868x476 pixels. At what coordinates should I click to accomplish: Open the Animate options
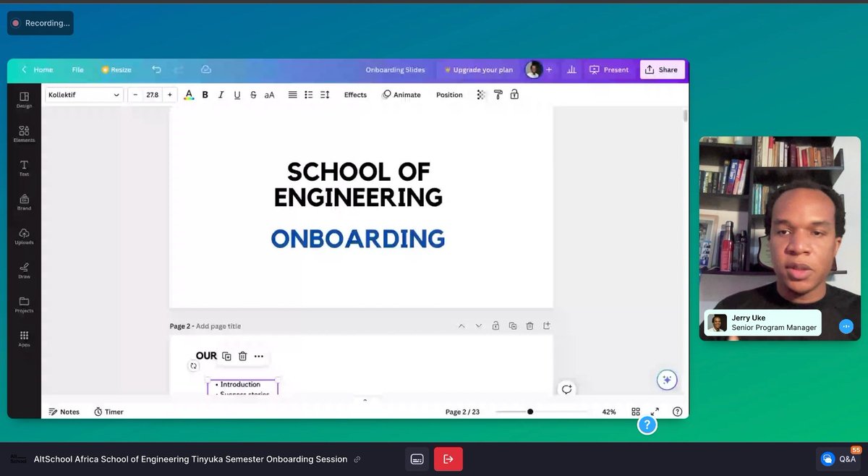(x=401, y=95)
